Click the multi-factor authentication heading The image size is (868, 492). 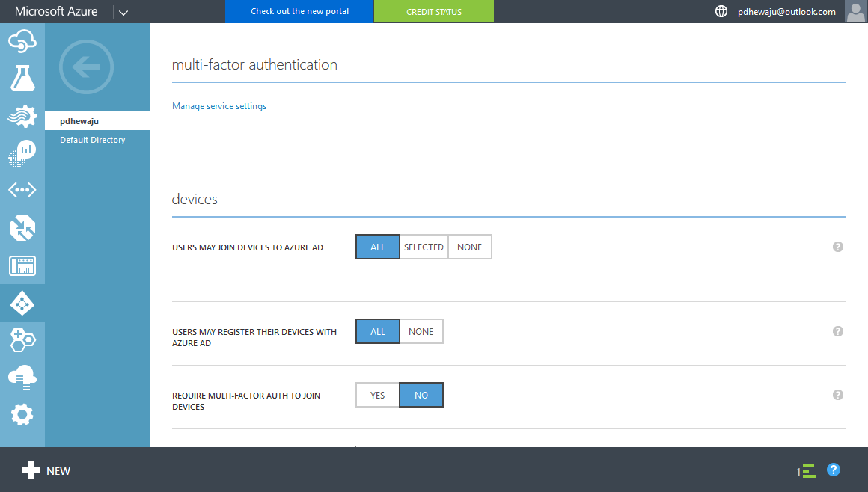(x=254, y=65)
